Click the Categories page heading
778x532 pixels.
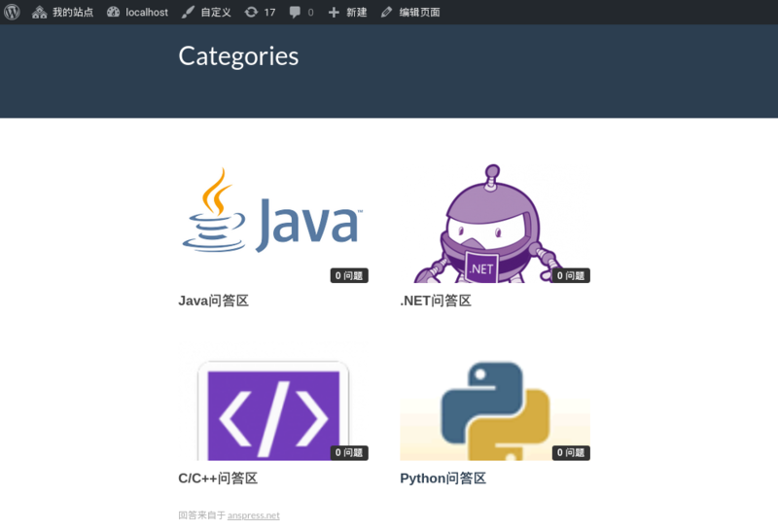coord(238,56)
